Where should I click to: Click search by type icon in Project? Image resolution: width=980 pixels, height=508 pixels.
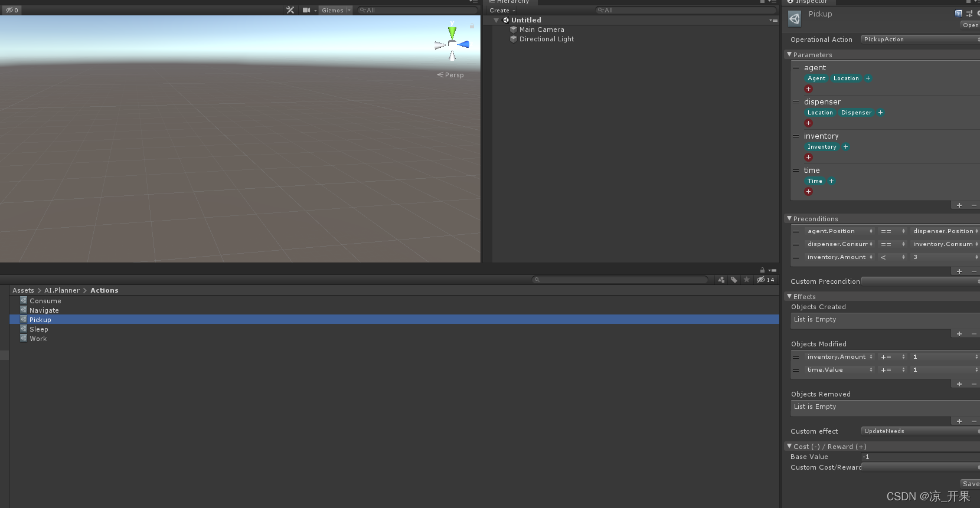[721, 280]
